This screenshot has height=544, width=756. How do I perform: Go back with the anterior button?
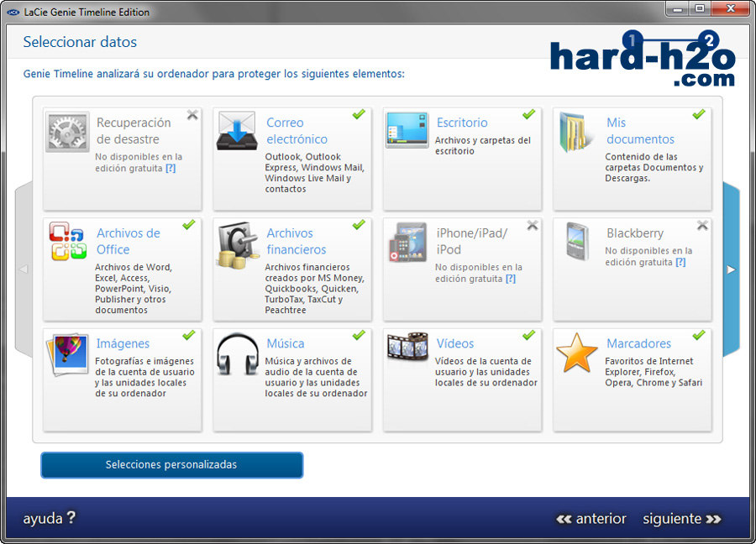point(591,519)
